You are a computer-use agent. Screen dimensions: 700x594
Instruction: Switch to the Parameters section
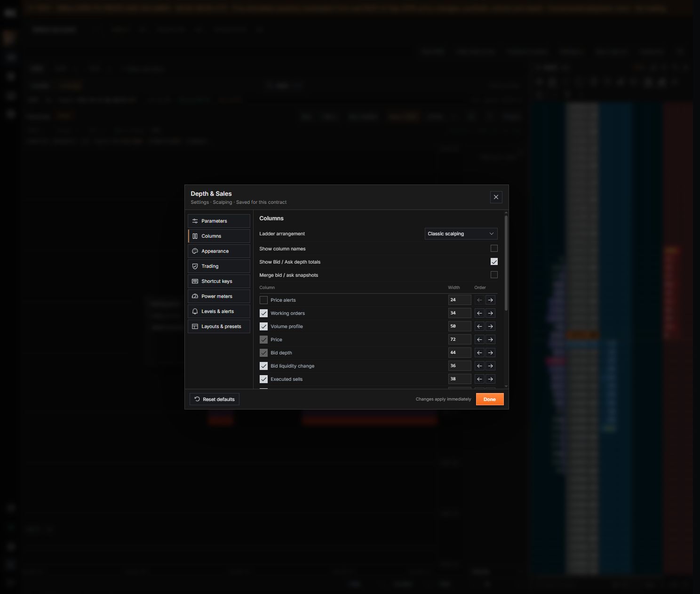(x=219, y=221)
